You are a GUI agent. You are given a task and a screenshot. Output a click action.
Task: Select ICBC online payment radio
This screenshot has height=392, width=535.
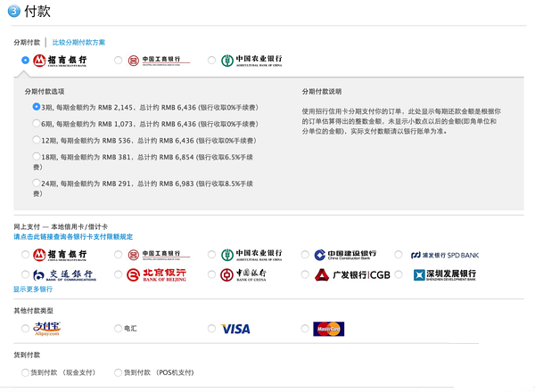pyautogui.click(x=118, y=255)
